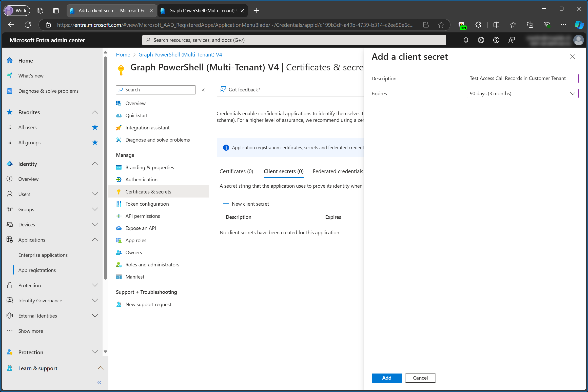Viewport: 588px width, 392px height.
Task: Collapse the Applications section
Action: click(95, 240)
